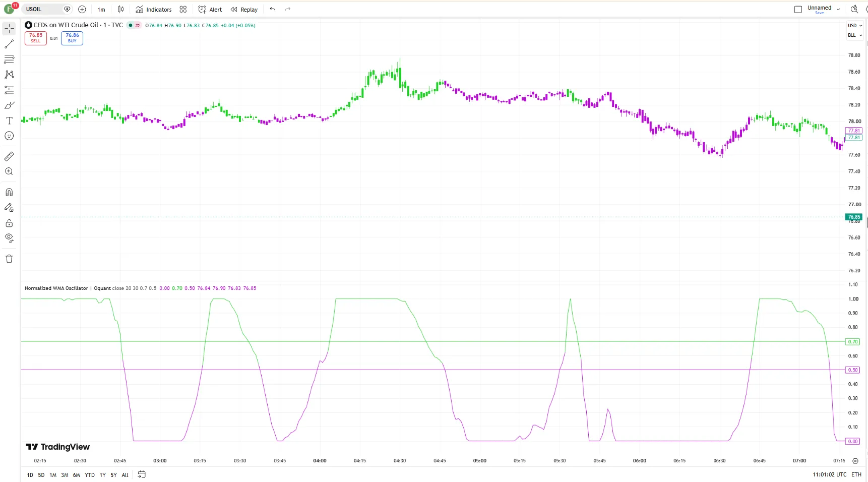Select the trend line drawing tool

point(9,44)
